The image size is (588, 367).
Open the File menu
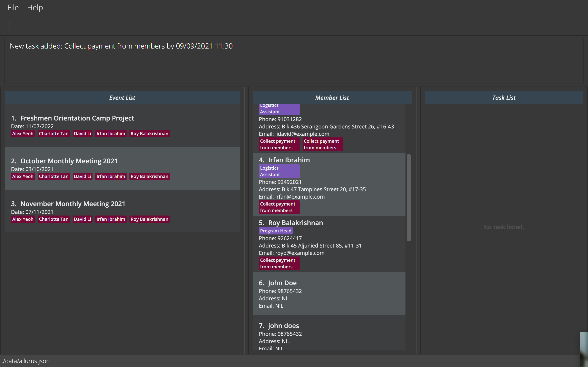point(13,8)
